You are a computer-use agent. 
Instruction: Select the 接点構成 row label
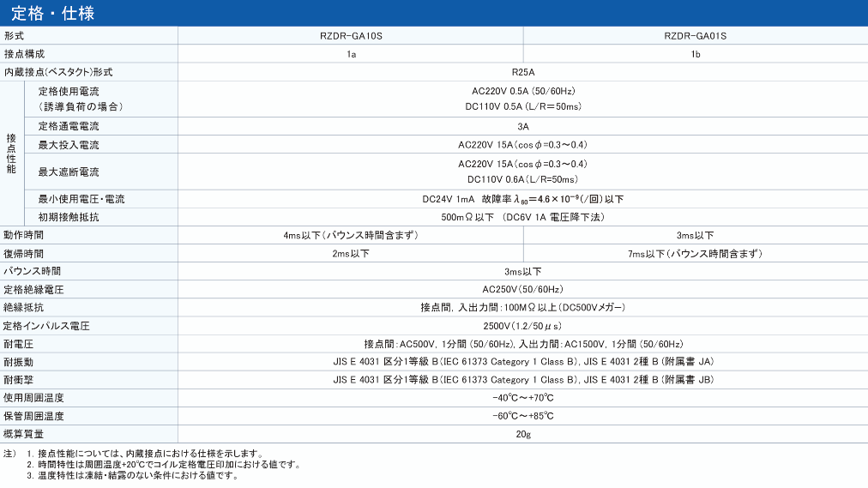(24, 54)
